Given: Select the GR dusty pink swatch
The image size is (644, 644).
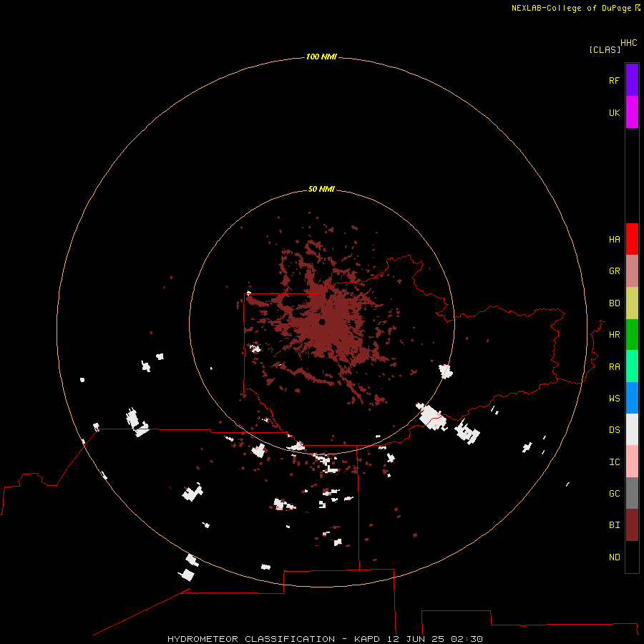Looking at the screenshot, I should pyautogui.click(x=632, y=271).
